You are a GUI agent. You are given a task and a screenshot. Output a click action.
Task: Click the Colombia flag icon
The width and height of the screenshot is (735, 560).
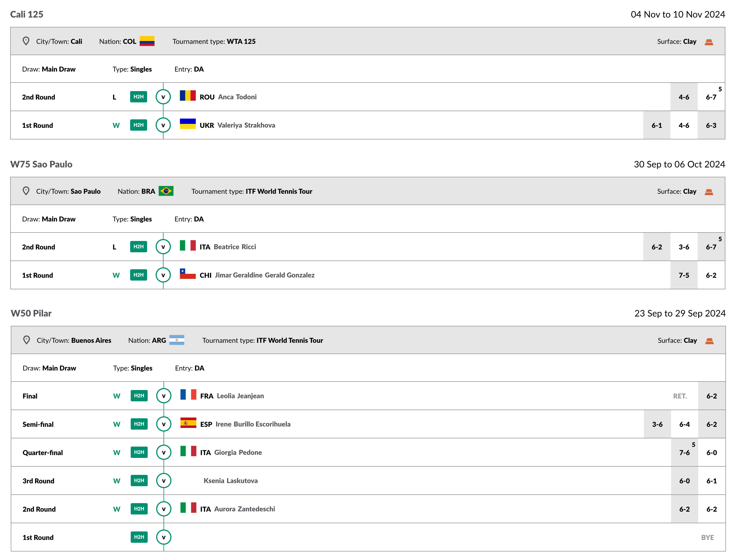point(147,41)
